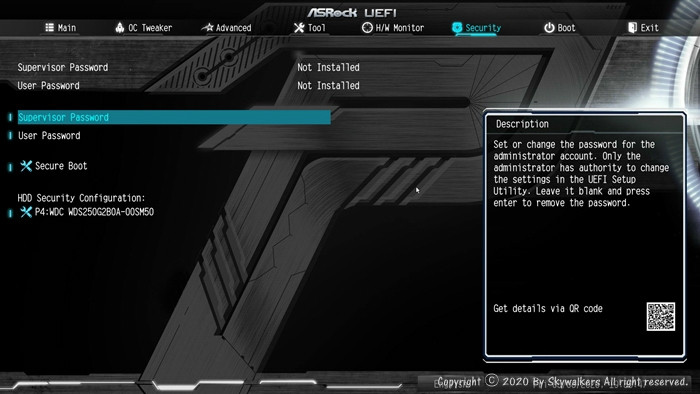Switch to the Boot tab
700x394 pixels.
(x=559, y=28)
